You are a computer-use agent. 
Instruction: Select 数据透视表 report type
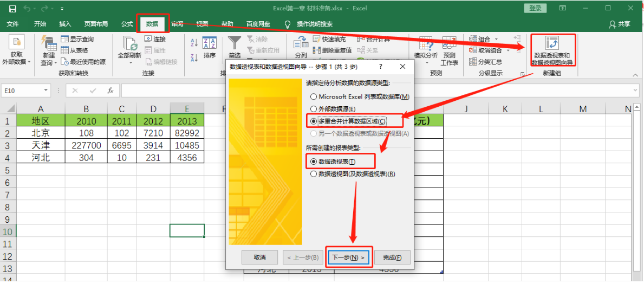[x=333, y=162]
